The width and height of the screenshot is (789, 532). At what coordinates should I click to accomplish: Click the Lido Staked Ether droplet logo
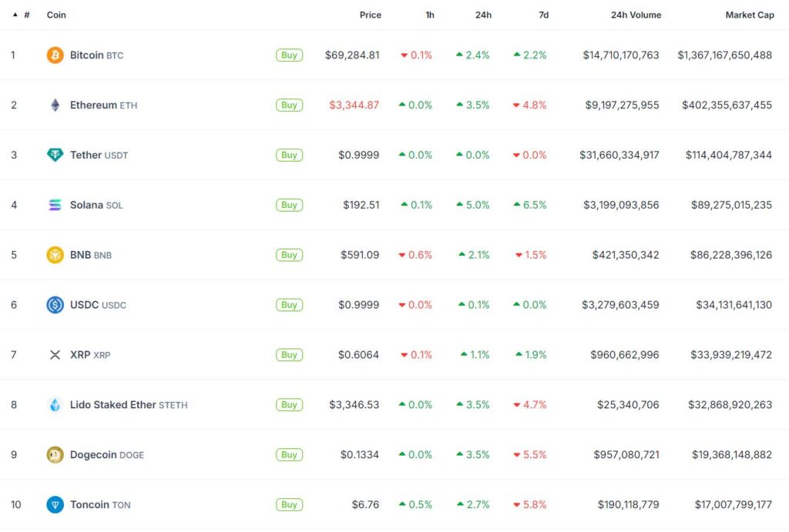pos(55,405)
